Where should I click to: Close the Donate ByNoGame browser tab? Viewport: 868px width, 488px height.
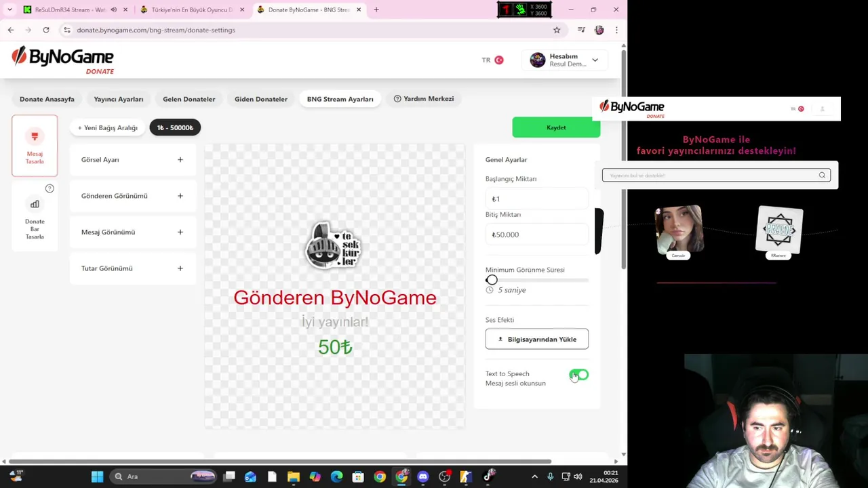[359, 9]
